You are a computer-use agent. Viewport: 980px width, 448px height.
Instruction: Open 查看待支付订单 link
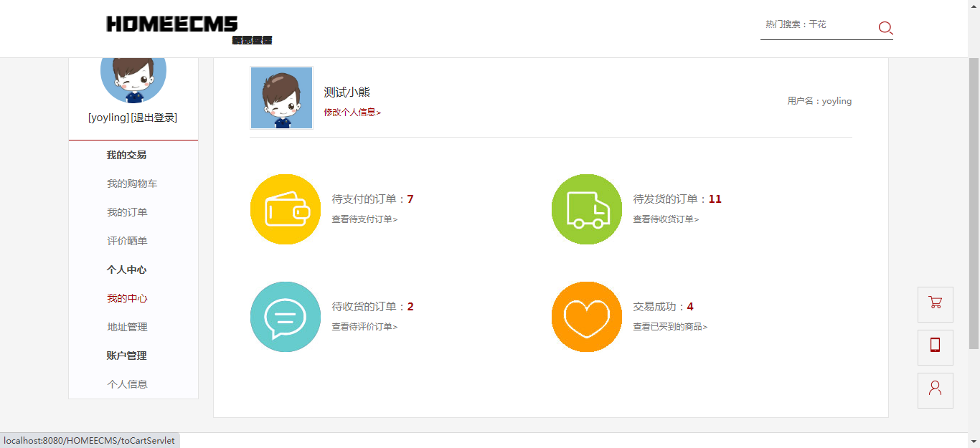click(x=364, y=219)
